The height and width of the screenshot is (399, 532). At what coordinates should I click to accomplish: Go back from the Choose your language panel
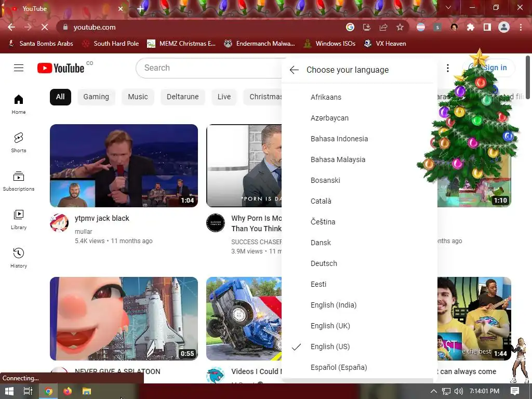[294, 70]
